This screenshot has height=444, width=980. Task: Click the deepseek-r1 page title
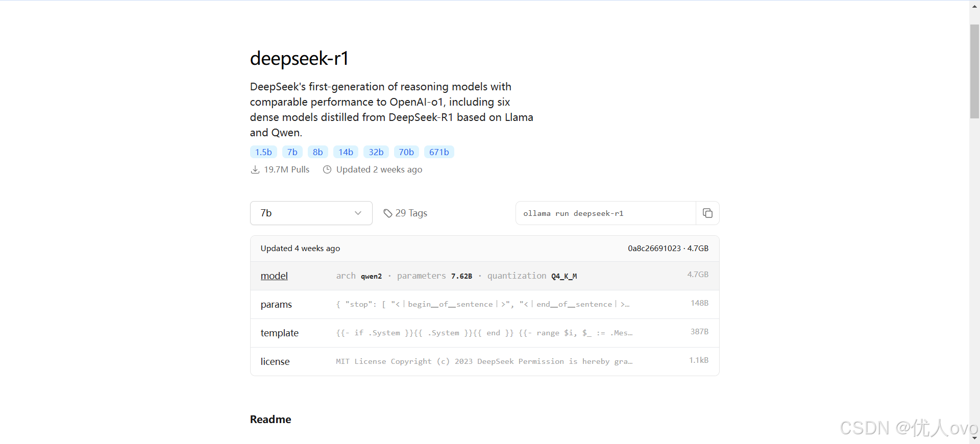point(299,58)
